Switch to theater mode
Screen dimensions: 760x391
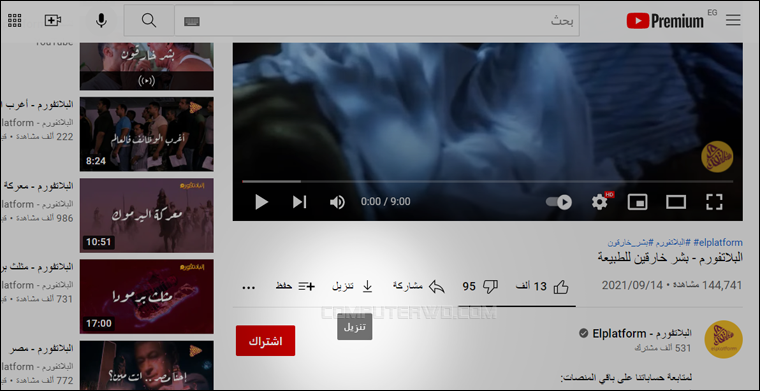(x=676, y=202)
